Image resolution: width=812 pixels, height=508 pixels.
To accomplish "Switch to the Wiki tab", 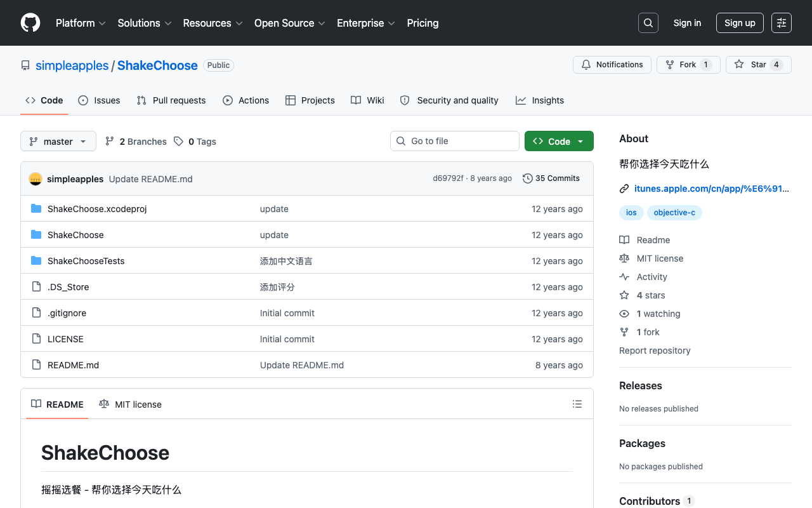I will click(x=368, y=100).
